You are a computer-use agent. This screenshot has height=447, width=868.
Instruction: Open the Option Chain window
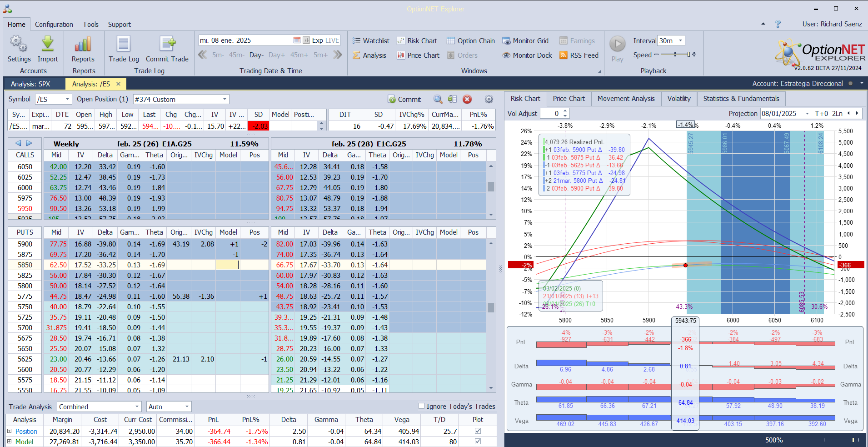coord(471,41)
